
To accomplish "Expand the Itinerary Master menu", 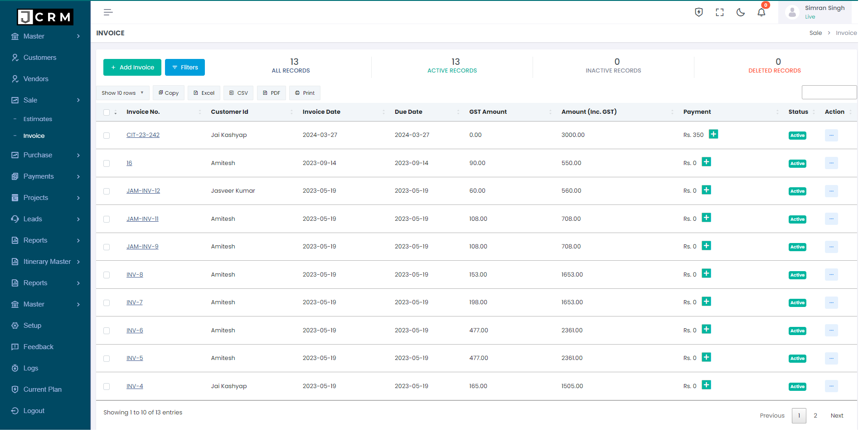I will [x=47, y=261].
